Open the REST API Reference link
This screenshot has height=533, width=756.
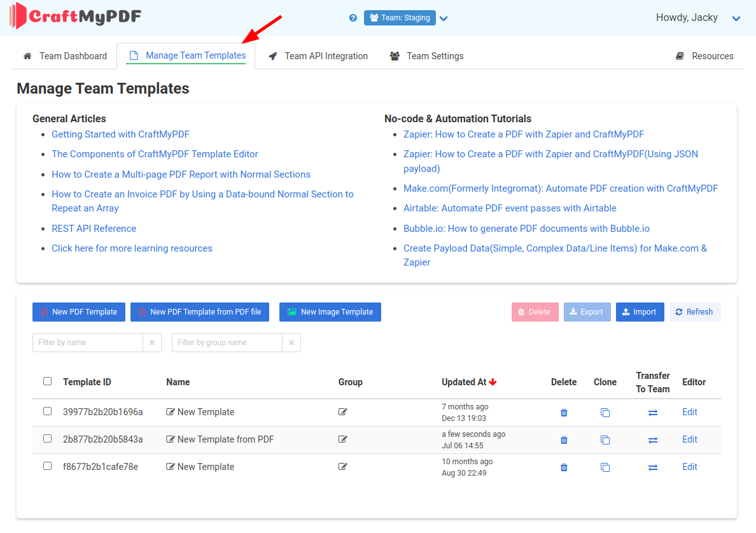click(x=94, y=229)
